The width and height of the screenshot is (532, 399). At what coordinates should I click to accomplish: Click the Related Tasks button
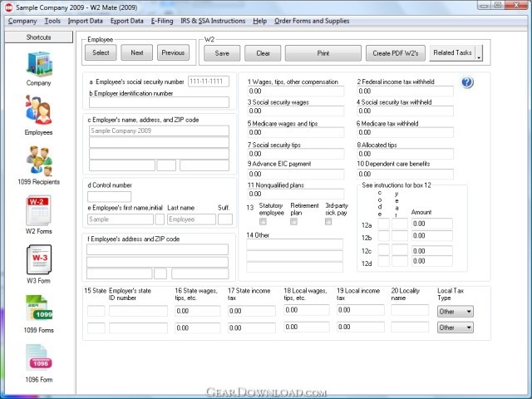tap(452, 53)
